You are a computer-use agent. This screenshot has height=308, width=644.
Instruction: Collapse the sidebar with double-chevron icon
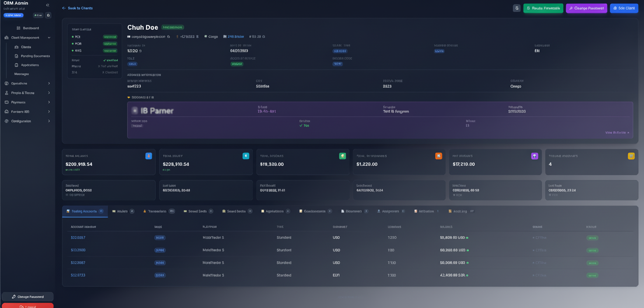coord(48,5)
